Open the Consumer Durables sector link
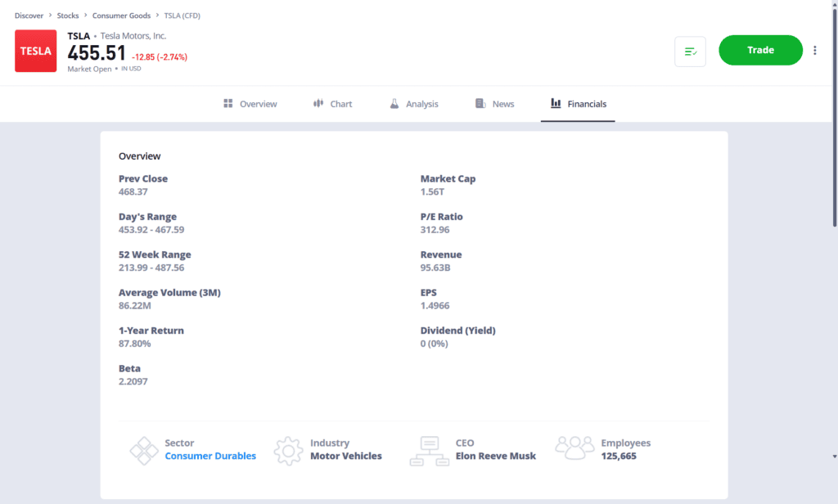The height and width of the screenshot is (504, 838). tap(210, 457)
